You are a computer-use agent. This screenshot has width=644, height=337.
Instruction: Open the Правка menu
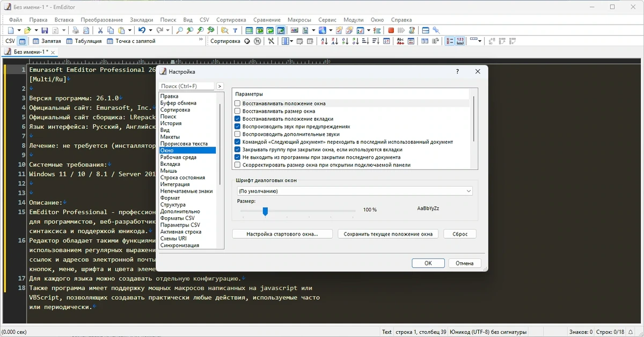click(39, 19)
